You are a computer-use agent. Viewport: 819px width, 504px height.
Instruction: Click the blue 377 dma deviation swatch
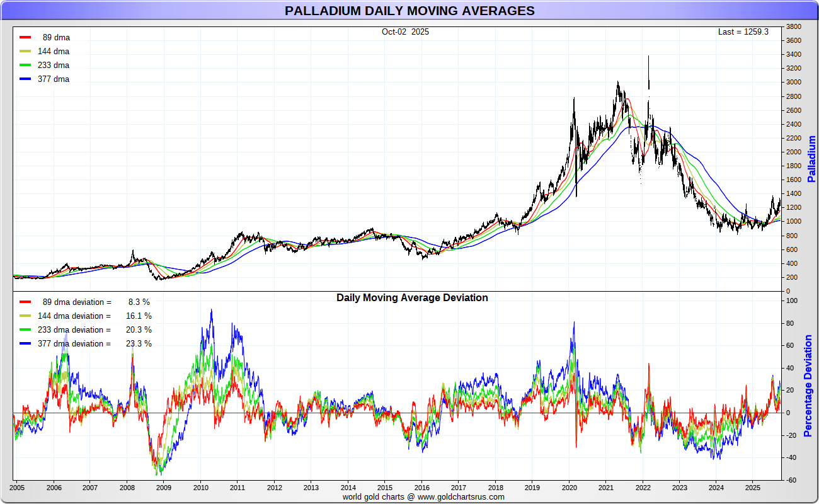(x=25, y=343)
